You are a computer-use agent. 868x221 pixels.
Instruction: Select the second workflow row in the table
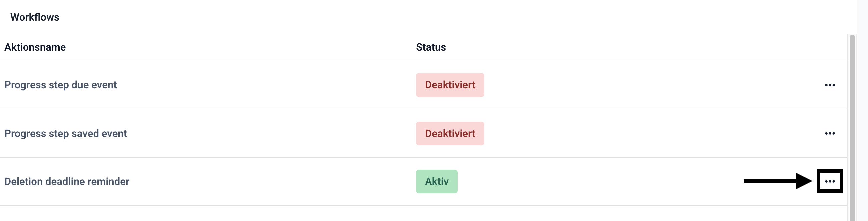click(x=270, y=133)
